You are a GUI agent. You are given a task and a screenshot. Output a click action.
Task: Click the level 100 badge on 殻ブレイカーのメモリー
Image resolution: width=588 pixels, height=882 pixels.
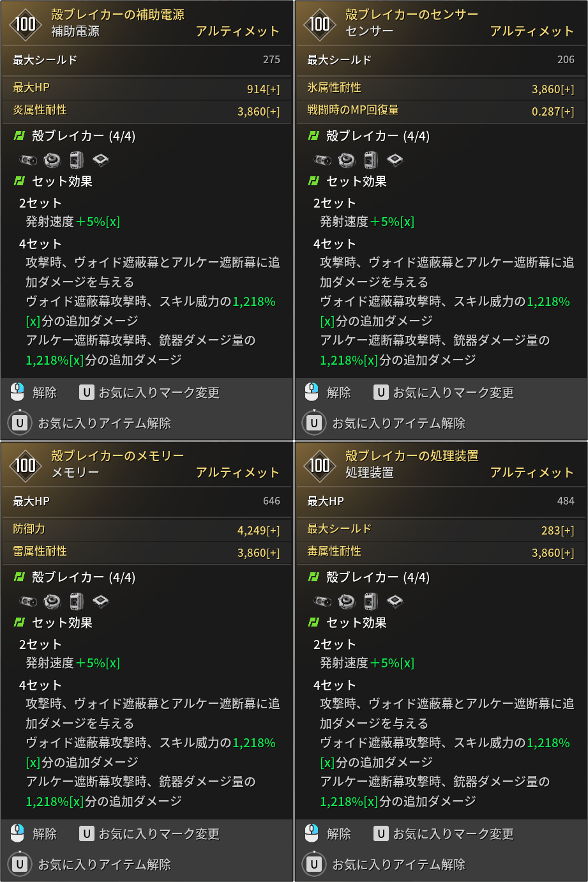coord(26,465)
